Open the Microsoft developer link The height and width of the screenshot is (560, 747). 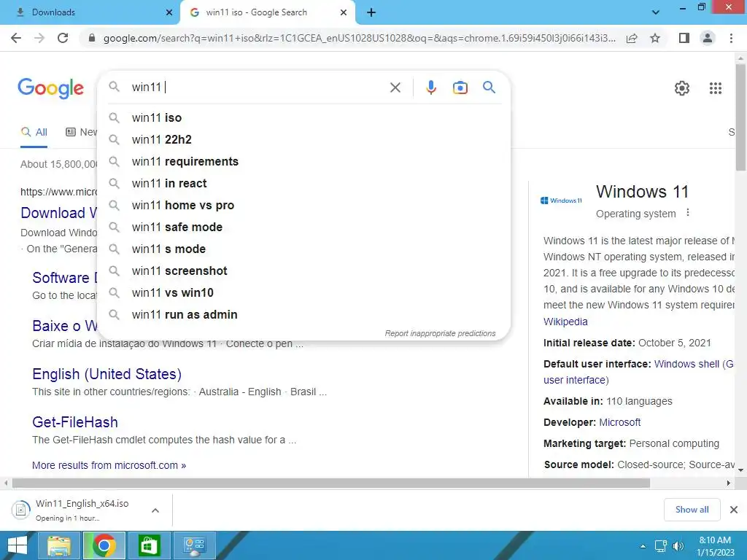[x=619, y=422]
